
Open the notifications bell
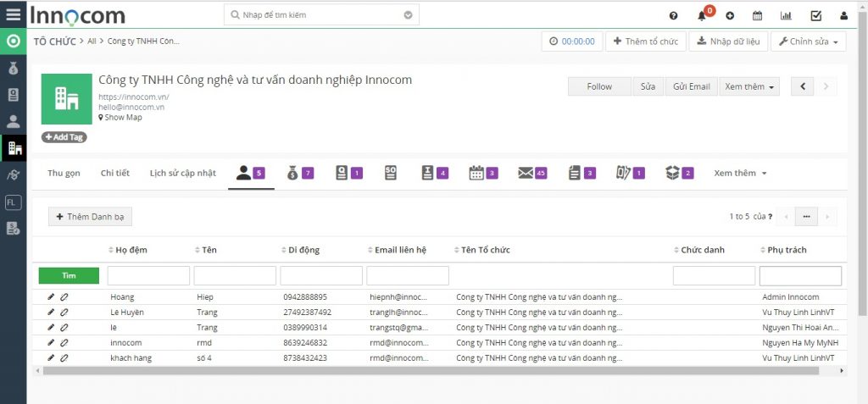coord(701,15)
